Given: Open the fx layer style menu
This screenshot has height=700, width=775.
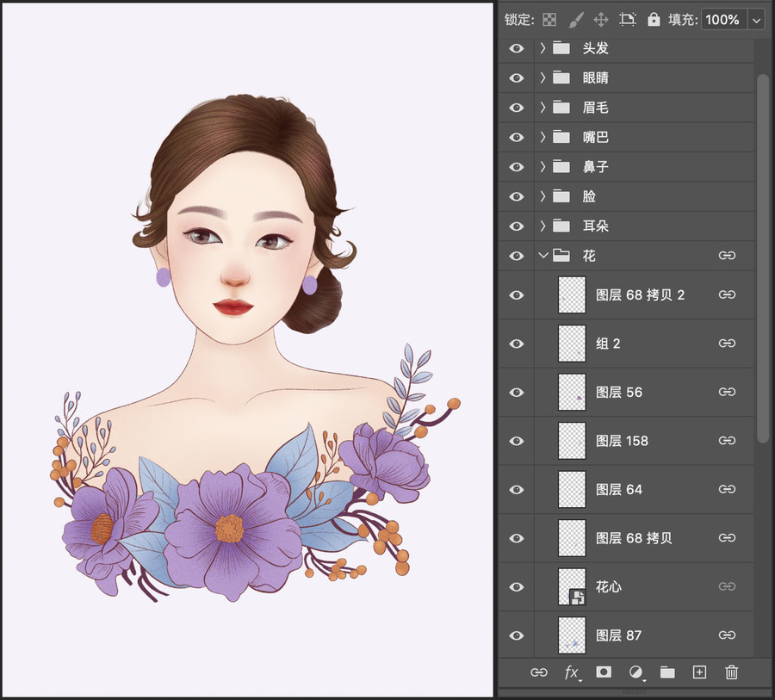Looking at the screenshot, I should [x=572, y=672].
